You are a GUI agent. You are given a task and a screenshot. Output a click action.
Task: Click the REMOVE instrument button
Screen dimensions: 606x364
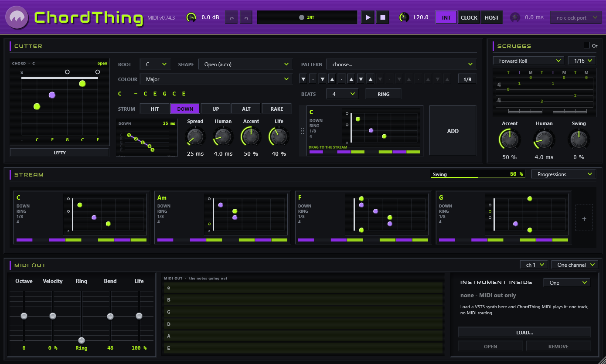[x=558, y=346]
